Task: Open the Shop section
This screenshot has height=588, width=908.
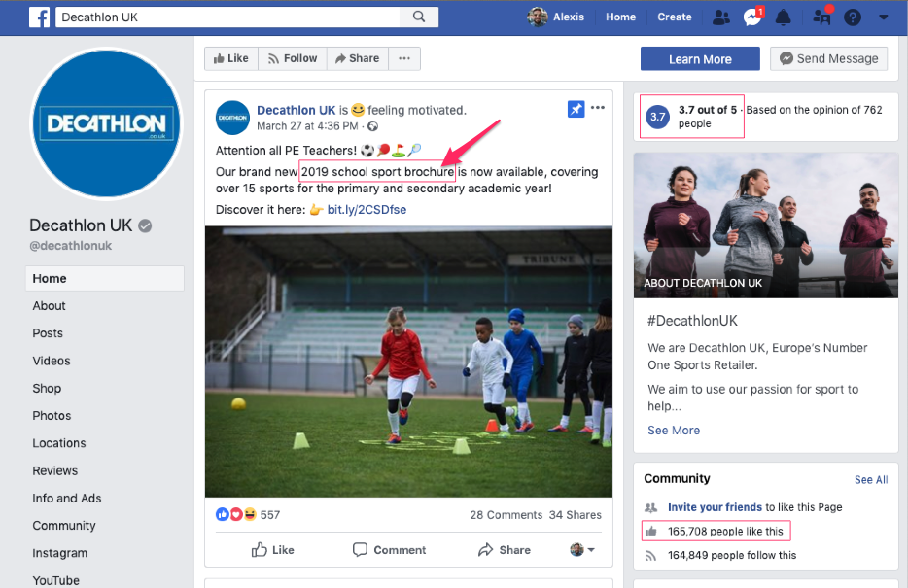Action: (x=47, y=389)
